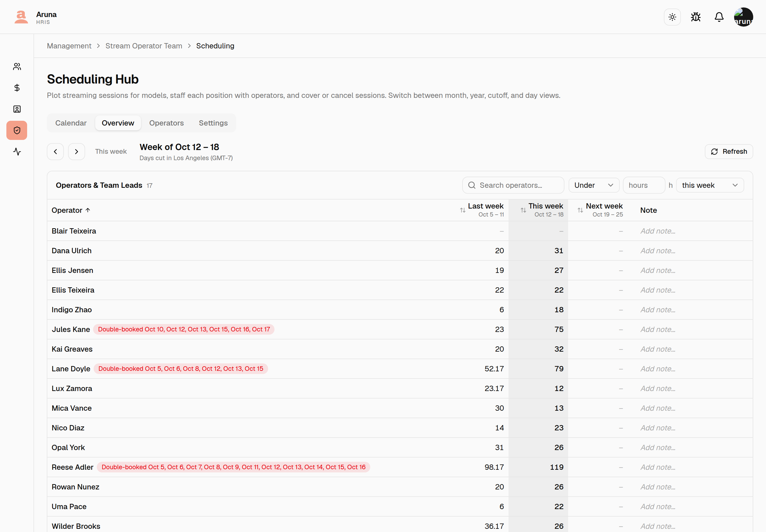This screenshot has width=766, height=532.
Task: Open the ID badge sidebar icon
Action: (17, 109)
